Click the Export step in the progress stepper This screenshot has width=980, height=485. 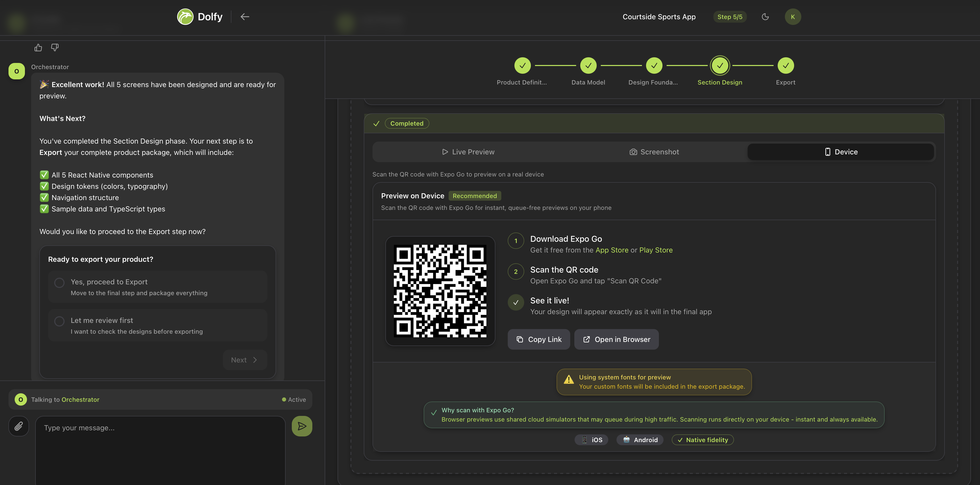[786, 65]
